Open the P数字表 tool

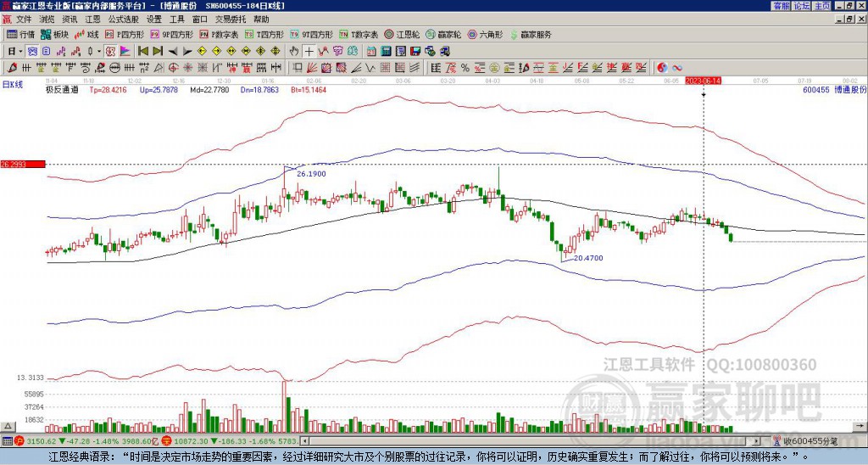point(219,34)
